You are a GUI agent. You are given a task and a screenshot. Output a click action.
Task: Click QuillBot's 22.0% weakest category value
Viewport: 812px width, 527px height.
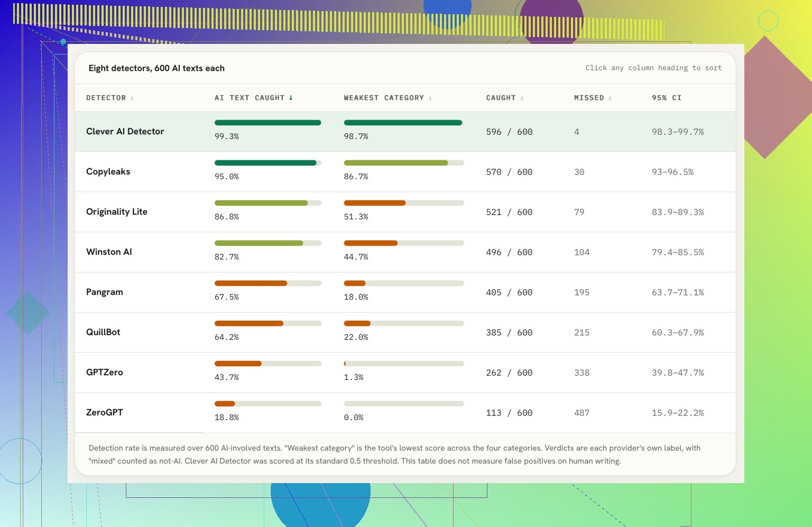tap(356, 337)
